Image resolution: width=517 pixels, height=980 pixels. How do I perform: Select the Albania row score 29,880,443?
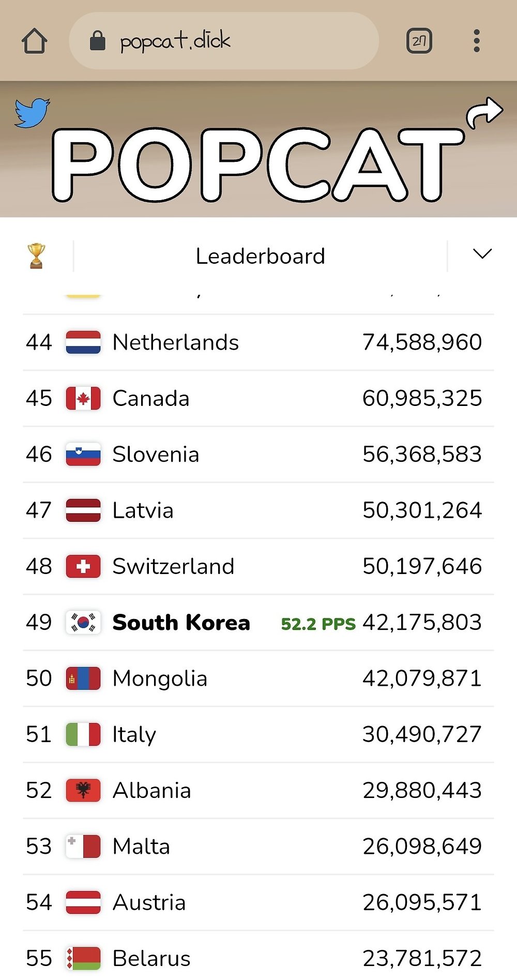(x=422, y=790)
